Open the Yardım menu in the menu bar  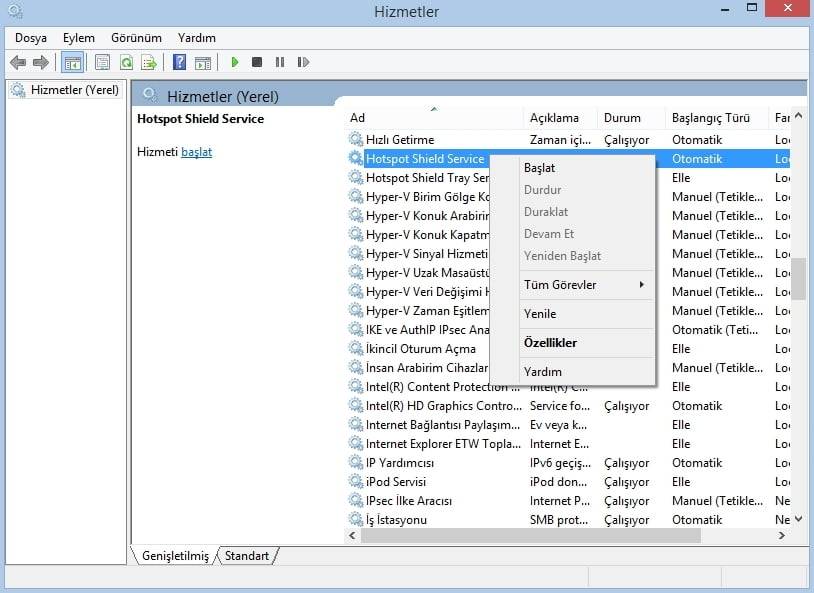tap(197, 38)
